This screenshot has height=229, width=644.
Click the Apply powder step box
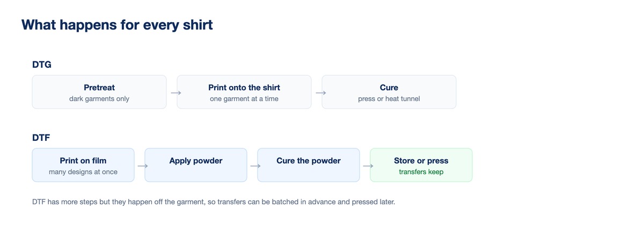[196, 165]
